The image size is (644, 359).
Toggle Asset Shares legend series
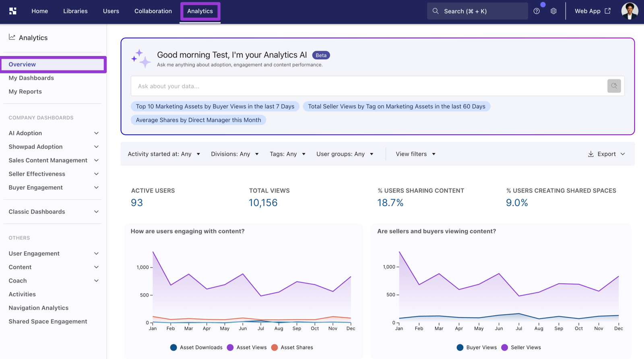[x=292, y=347]
